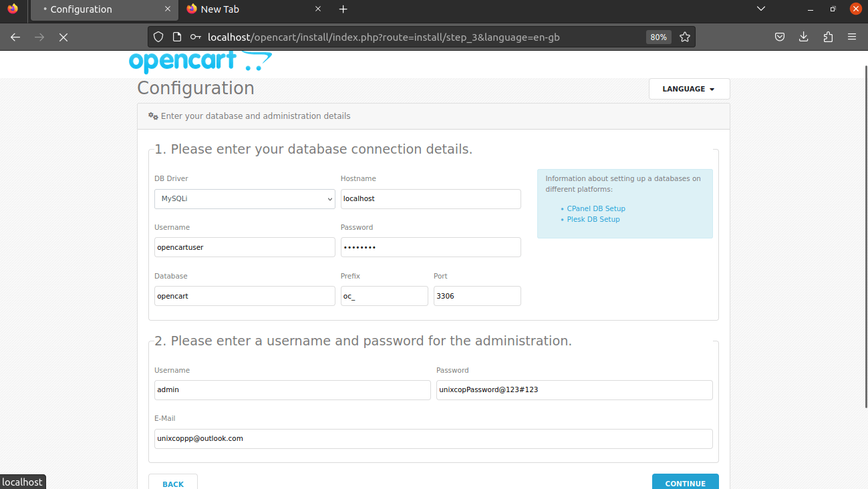Click the database Username field opencartuser

click(245, 247)
